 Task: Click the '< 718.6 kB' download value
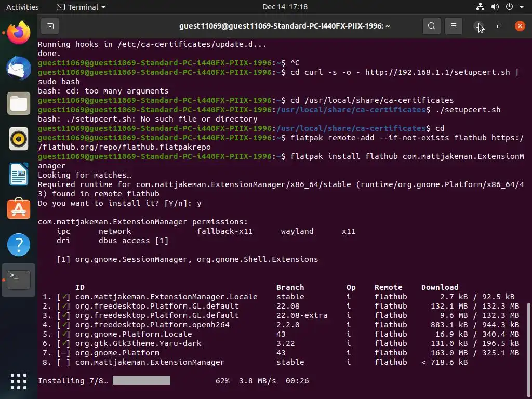coord(445,362)
